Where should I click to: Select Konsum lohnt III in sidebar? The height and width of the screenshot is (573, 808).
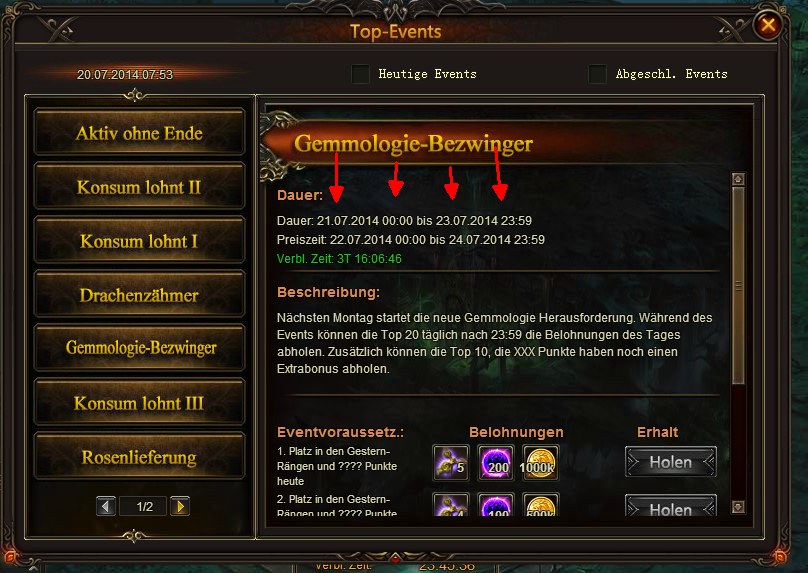tap(139, 402)
